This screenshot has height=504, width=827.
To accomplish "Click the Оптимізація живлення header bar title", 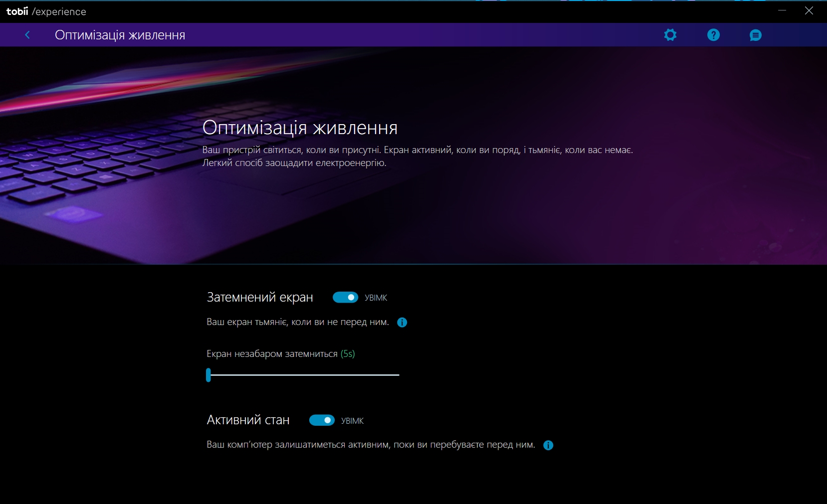I will (120, 35).
